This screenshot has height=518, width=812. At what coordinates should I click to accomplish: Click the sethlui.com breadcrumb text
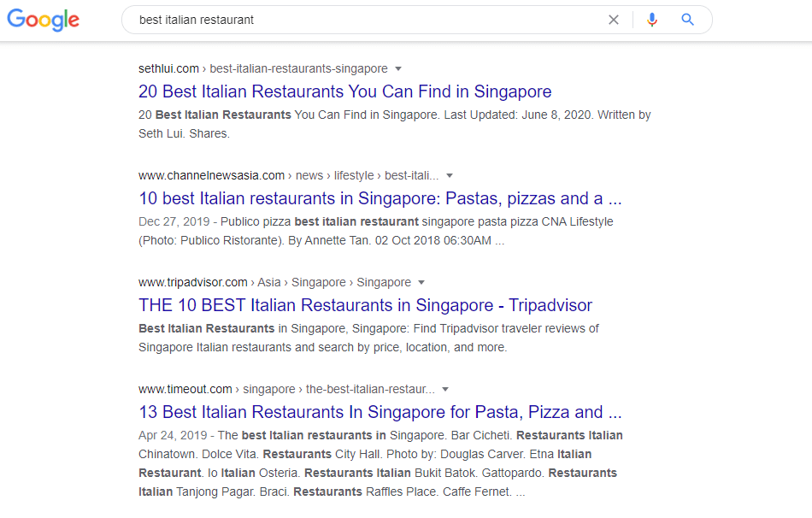[168, 68]
